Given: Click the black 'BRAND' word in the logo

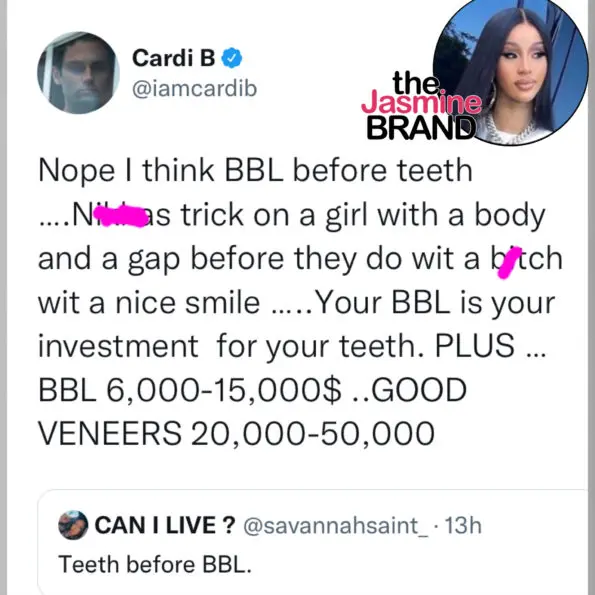Looking at the screenshot, I should (421, 128).
